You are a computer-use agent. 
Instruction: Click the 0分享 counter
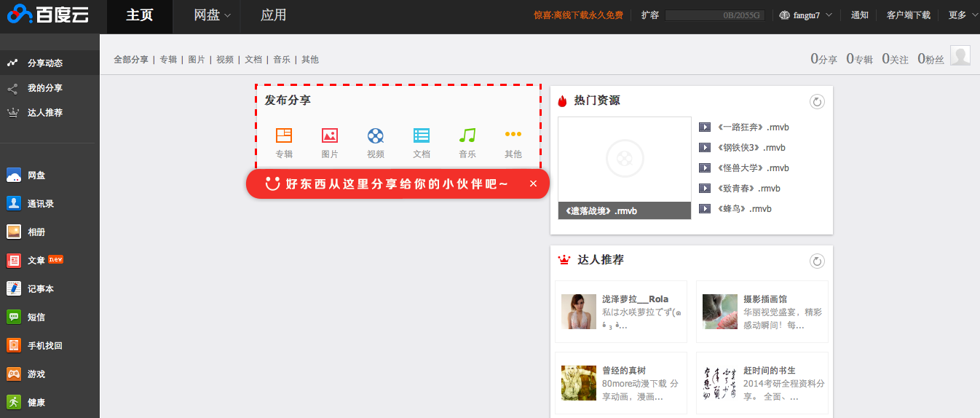[x=823, y=59]
